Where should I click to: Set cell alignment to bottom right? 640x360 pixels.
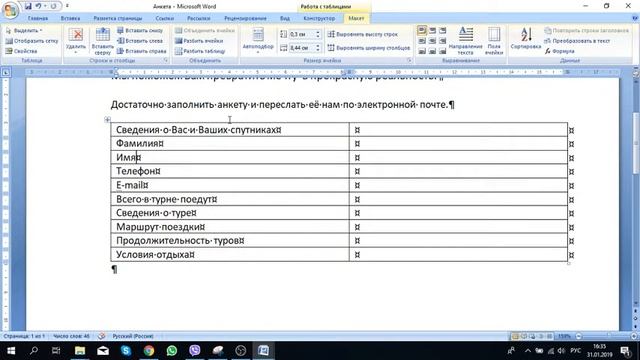coord(442,51)
